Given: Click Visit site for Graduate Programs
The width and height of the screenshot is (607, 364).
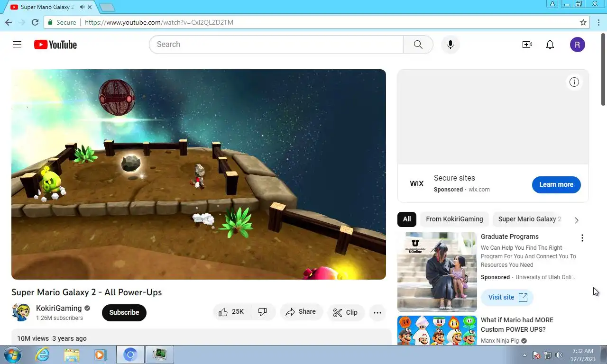Looking at the screenshot, I should [x=507, y=297].
